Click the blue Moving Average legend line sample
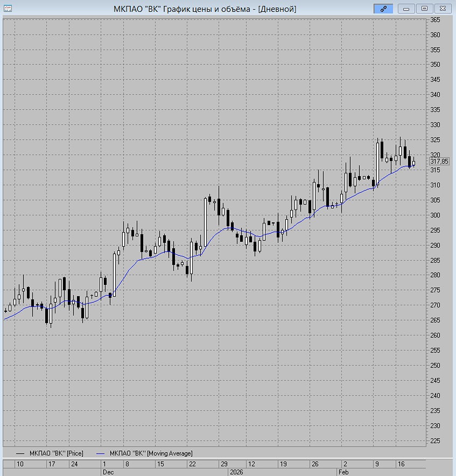The image size is (456, 476). [x=101, y=453]
